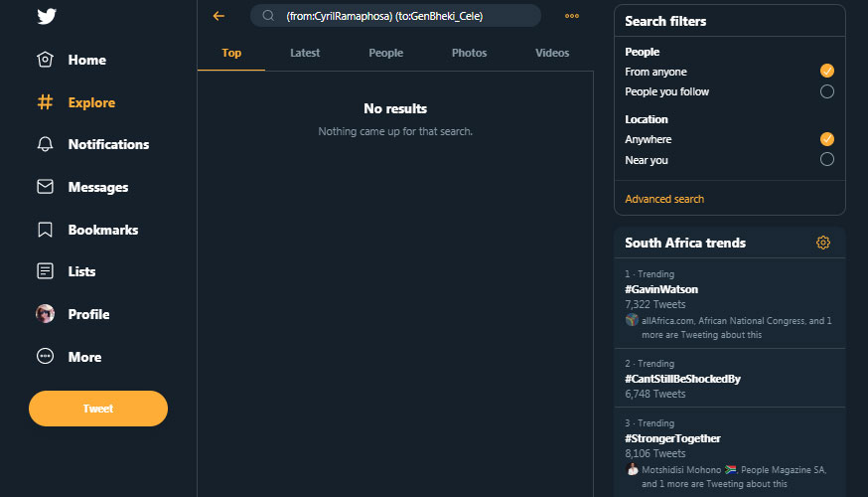Select 'People you follow' radio button

[x=826, y=91]
